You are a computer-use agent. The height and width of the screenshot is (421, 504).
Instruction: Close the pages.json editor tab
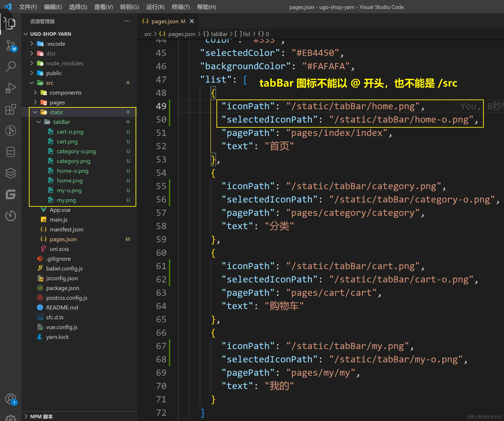coord(192,21)
